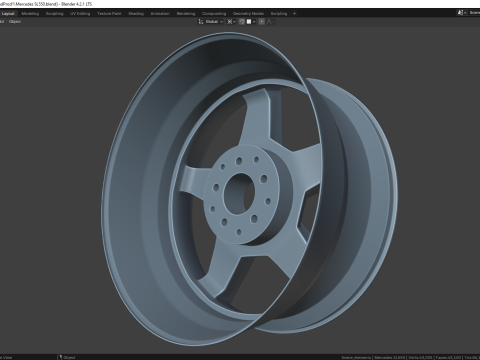Toggle proportional editing in viewport header
The height and width of the screenshot is (360, 480).
click(262, 22)
